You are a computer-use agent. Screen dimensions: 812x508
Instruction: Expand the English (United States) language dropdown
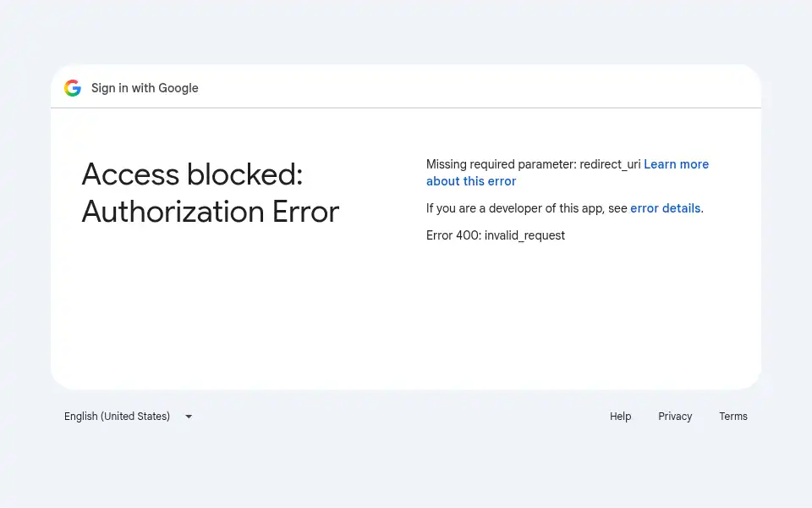point(129,417)
